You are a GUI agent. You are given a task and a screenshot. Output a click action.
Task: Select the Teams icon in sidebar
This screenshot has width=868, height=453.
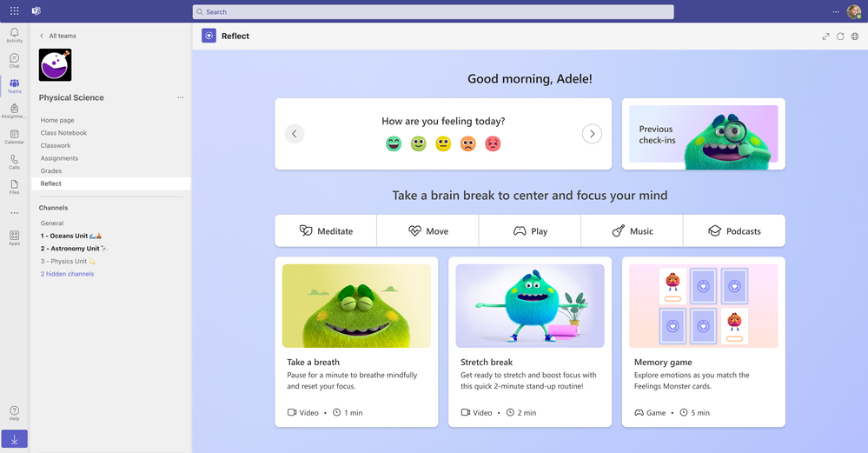[15, 86]
